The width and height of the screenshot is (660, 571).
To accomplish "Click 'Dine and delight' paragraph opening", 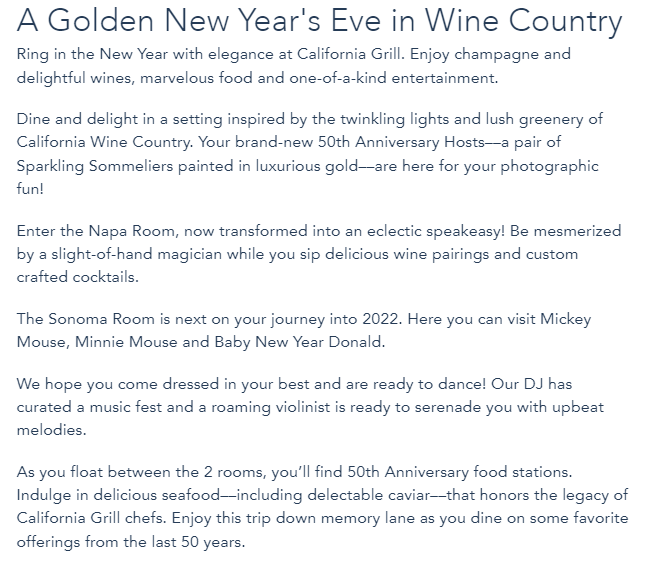I will (x=77, y=120).
